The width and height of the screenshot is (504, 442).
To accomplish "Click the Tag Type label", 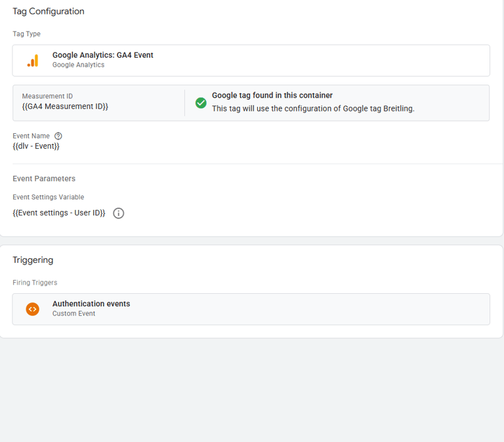I will 26,34.
